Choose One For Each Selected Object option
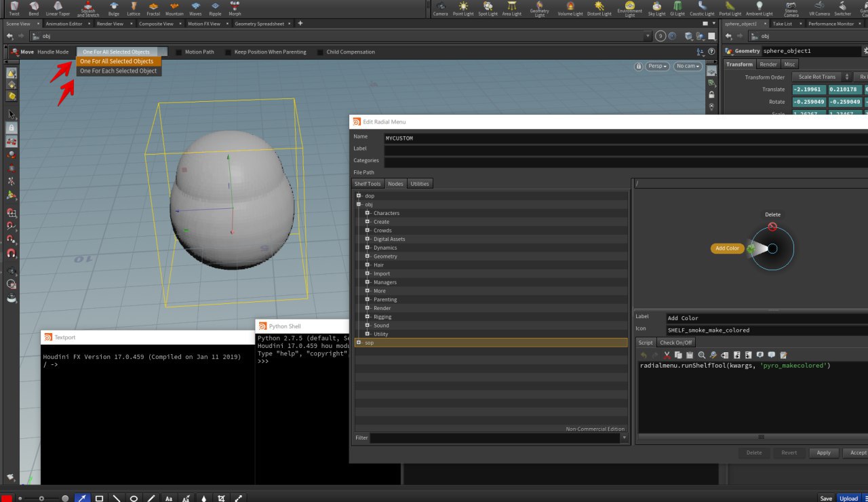 pyautogui.click(x=119, y=71)
